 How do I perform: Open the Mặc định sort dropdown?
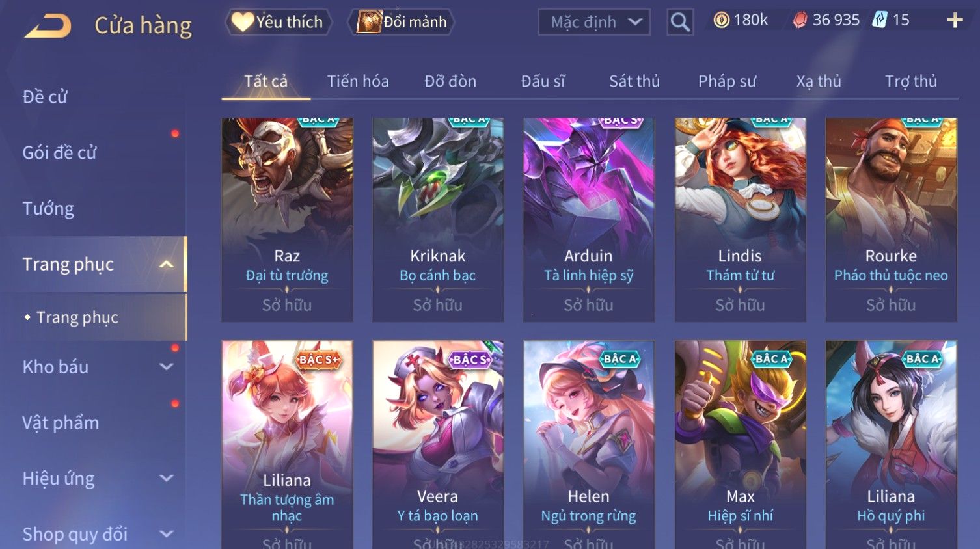594,22
